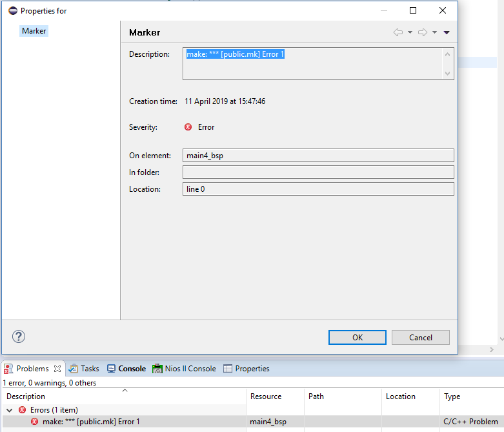Click main4_bsp in the Resource column
504x432 pixels.
(x=268, y=422)
